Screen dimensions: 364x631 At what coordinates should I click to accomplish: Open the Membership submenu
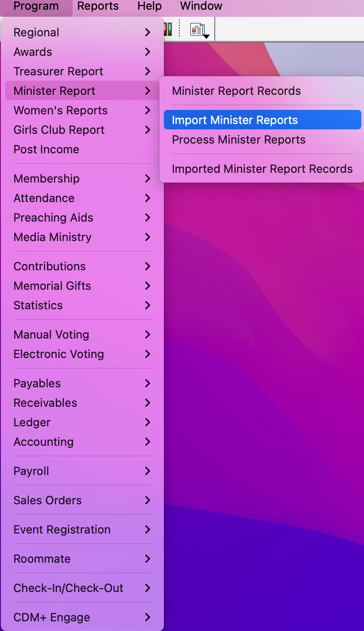(x=46, y=179)
